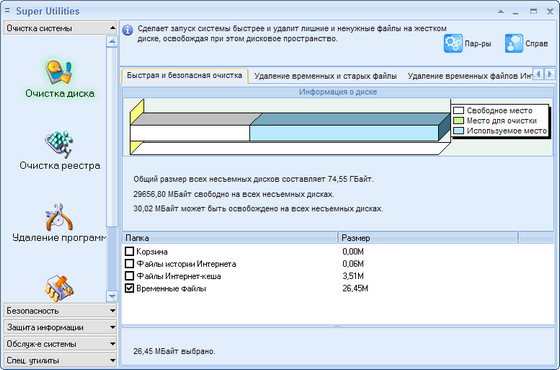The width and height of the screenshot is (560, 370).
Task: Check the Файлы истории Интернета checkbox
Action: coord(129,264)
